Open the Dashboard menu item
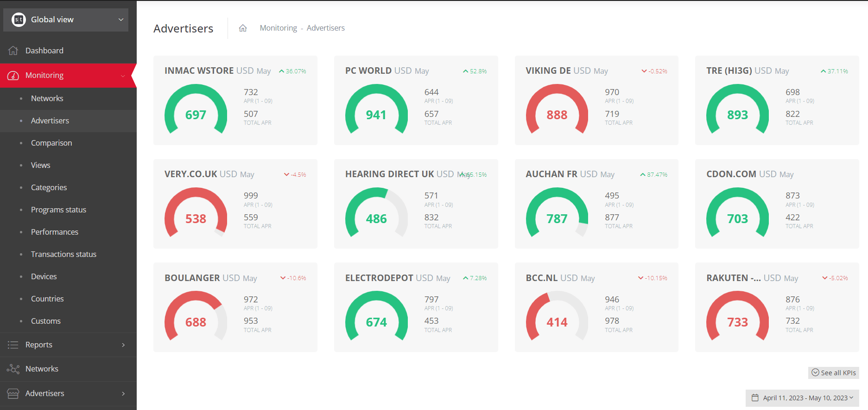The height and width of the screenshot is (410, 868). pos(68,51)
